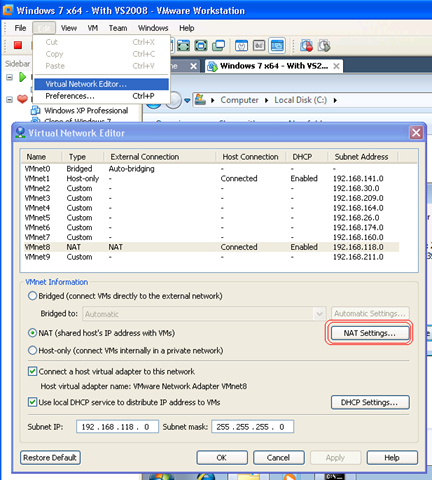Close the Home tab

tap(193, 66)
